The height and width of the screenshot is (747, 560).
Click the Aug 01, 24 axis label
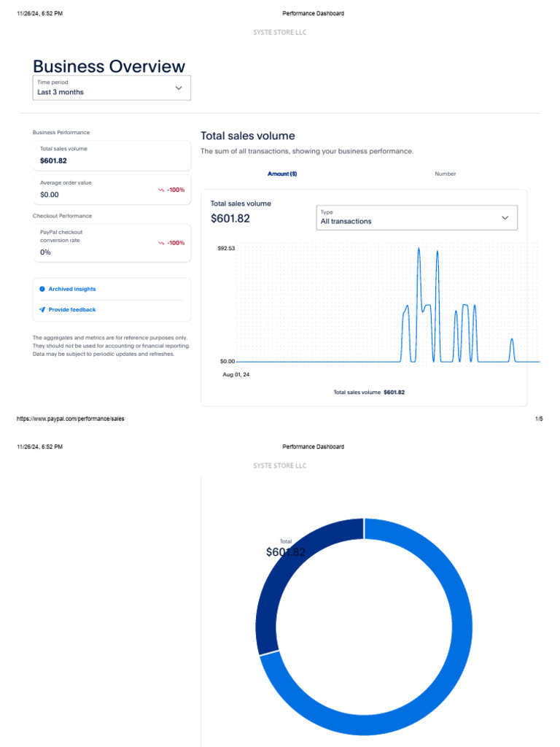coord(236,375)
